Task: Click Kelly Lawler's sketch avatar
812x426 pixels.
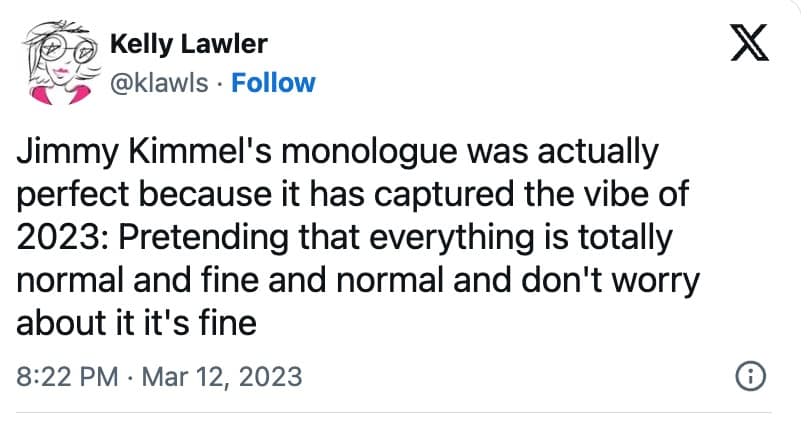Action: 56,62
